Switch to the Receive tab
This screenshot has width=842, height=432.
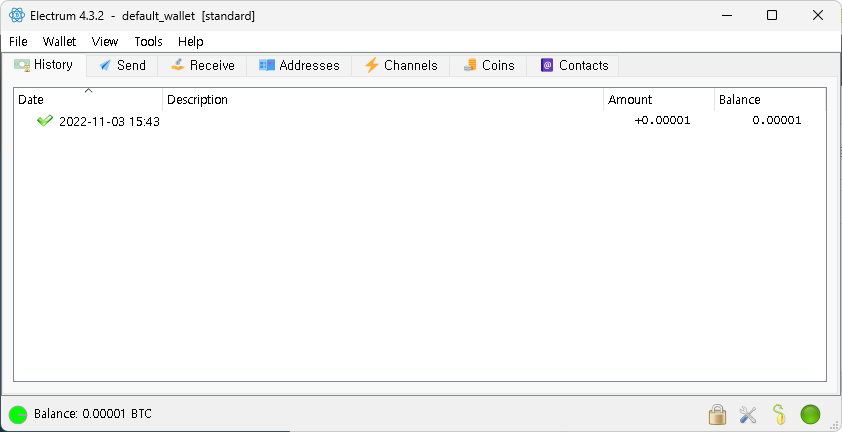tap(202, 66)
